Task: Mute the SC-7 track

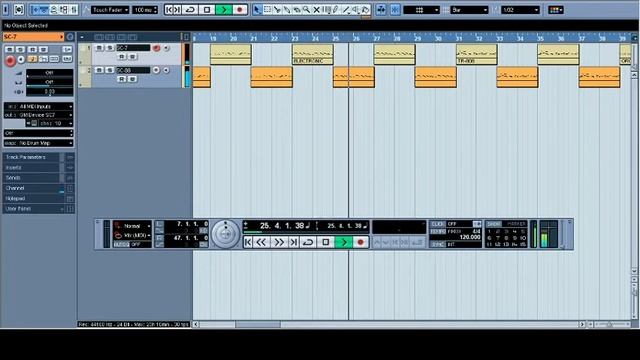Action: (x=99, y=48)
